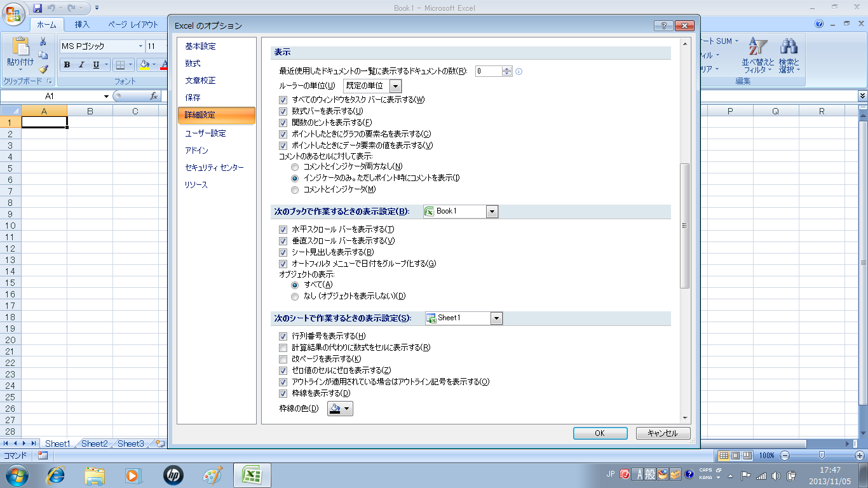Click the dialog help question mark icon
The width and height of the screenshot is (868, 488).
[663, 26]
